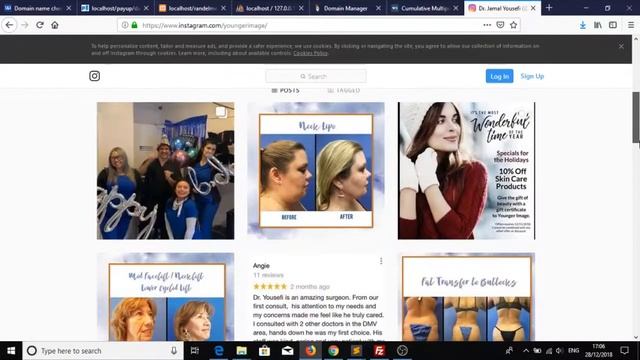Image resolution: width=640 pixels, height=360 pixels.
Task: Open the Fat Transfer to Buttocks post
Action: point(466,297)
